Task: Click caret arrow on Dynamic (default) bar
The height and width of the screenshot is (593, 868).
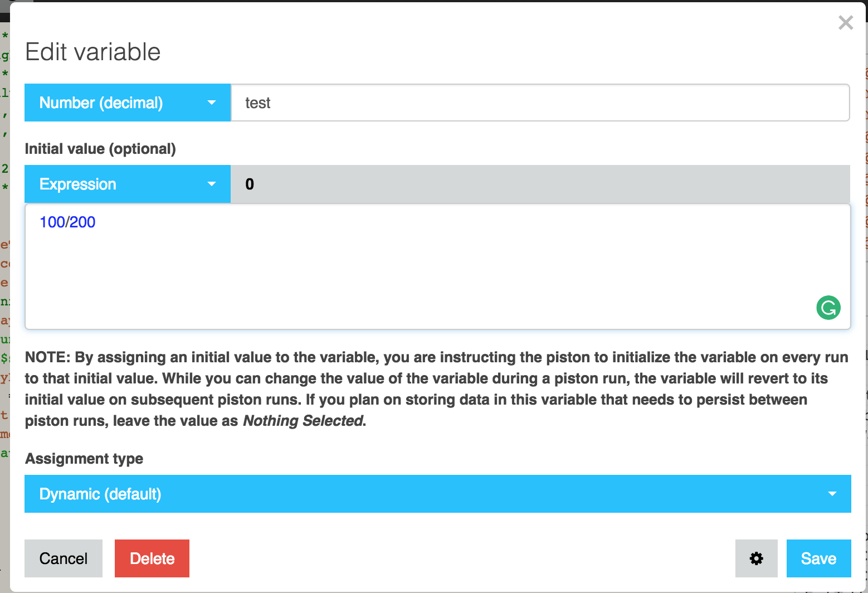Action: (832, 494)
